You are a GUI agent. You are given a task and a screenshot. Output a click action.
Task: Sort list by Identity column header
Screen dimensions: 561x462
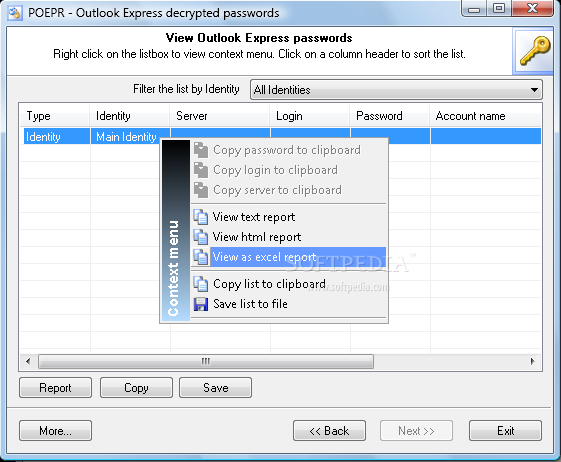coord(130,116)
